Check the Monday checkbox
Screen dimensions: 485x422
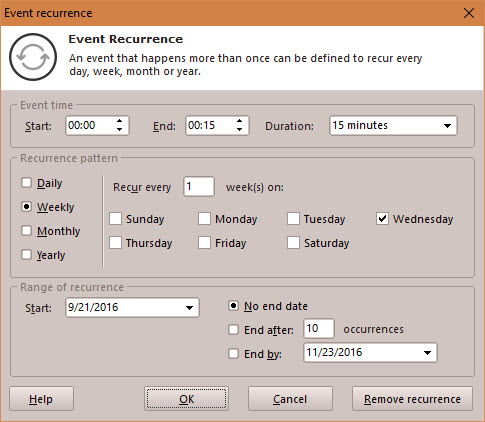point(204,219)
